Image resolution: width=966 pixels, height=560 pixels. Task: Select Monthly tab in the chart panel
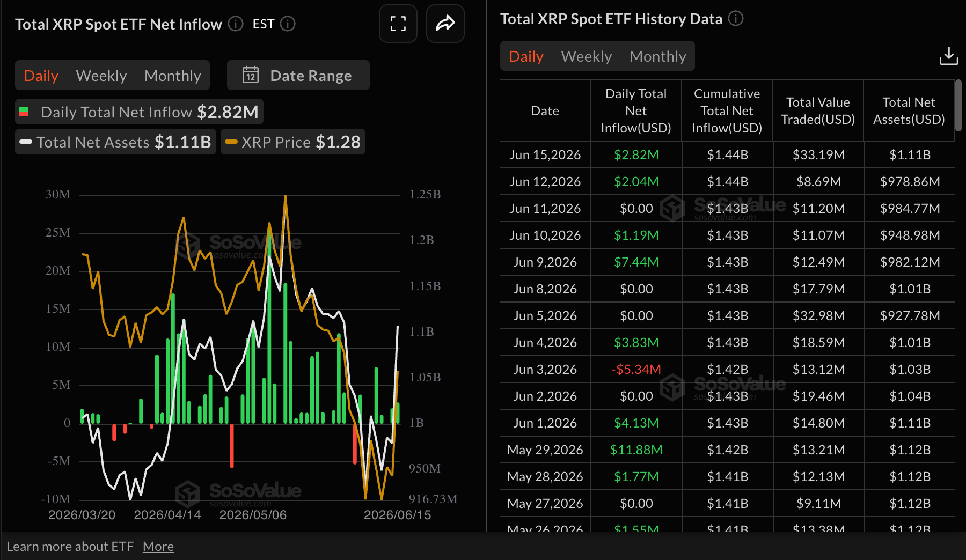point(173,76)
